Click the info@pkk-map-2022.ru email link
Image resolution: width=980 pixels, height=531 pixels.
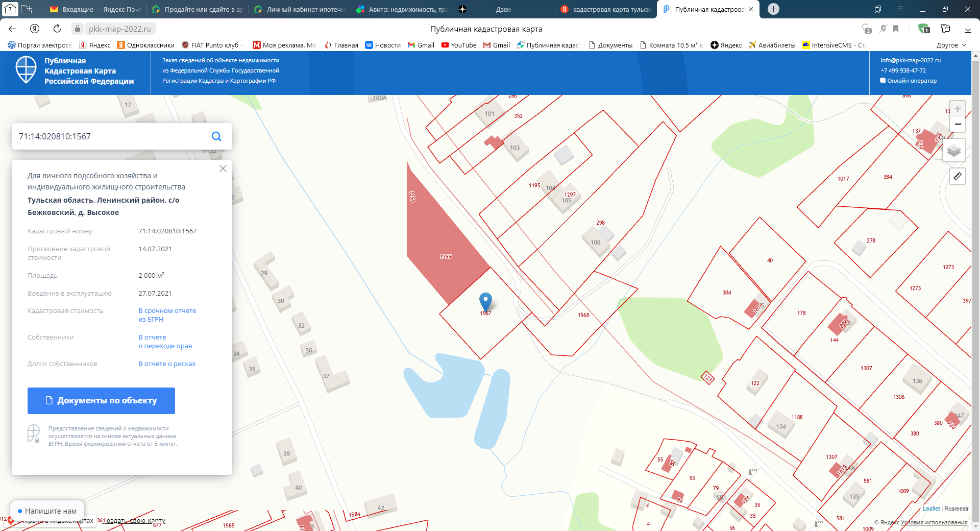(911, 60)
